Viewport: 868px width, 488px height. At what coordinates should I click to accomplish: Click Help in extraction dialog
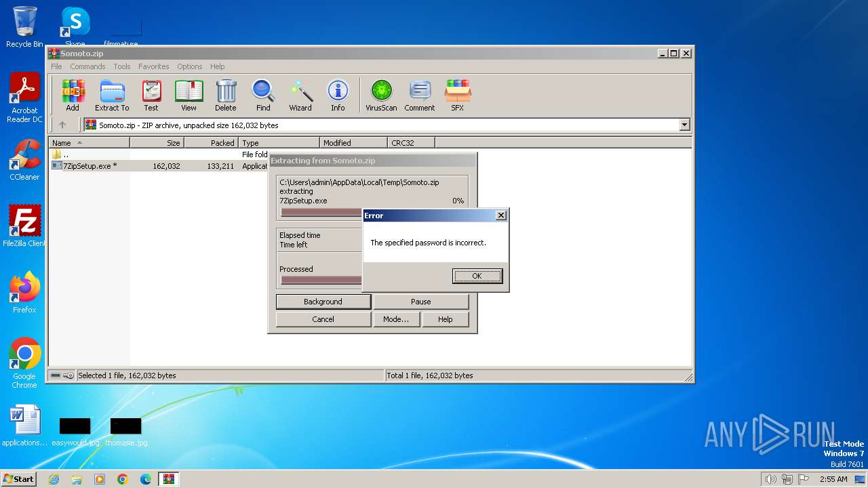coord(446,319)
